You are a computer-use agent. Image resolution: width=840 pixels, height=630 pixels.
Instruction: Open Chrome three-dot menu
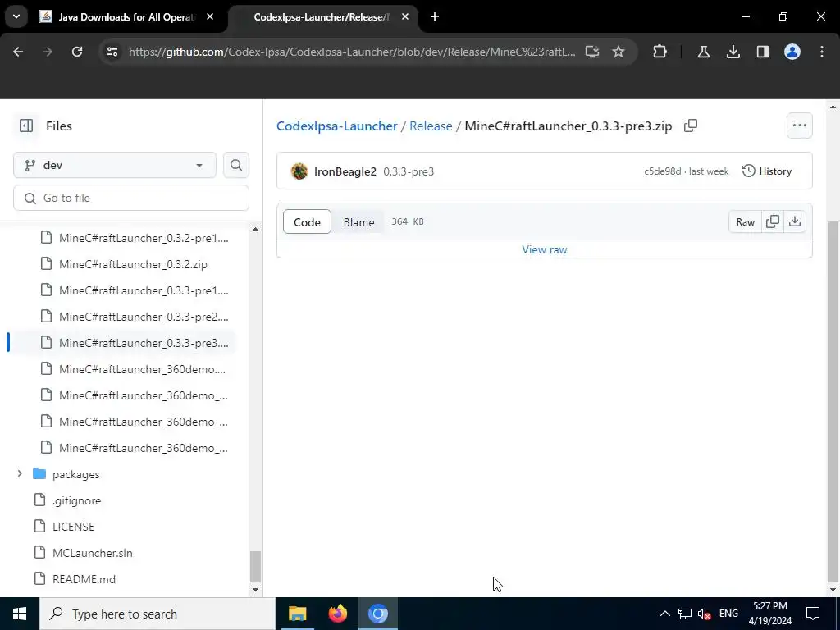(x=821, y=52)
